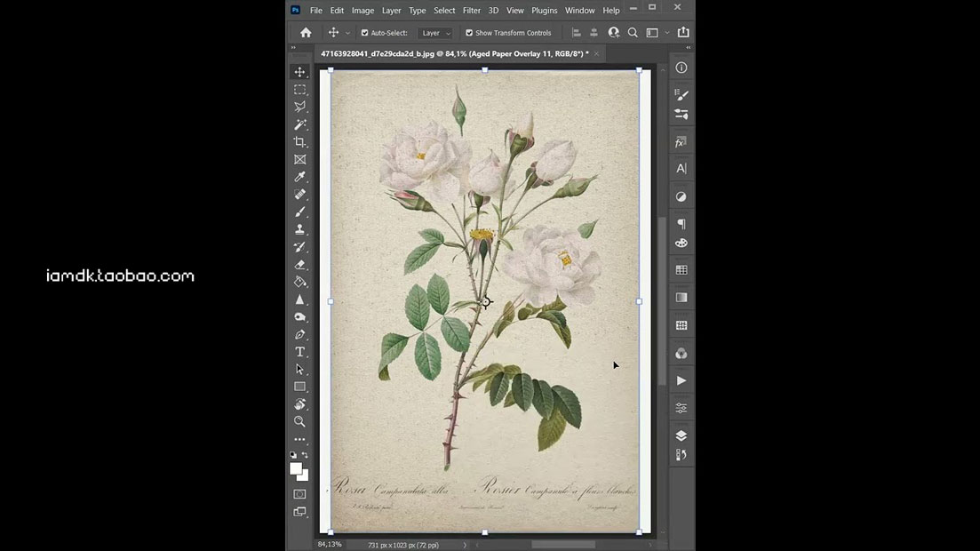Select the Brush tool
Screen dimensions: 980x551
[300, 212]
